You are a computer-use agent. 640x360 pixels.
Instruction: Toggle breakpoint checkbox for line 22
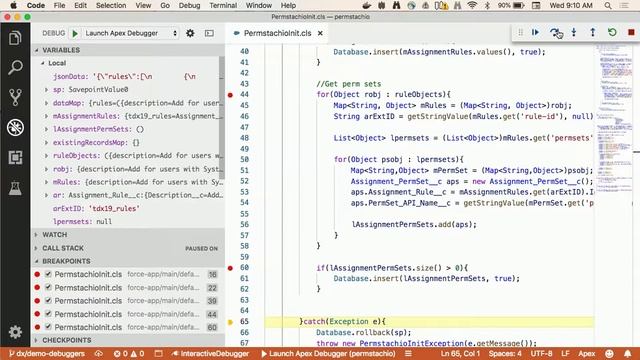(x=48, y=287)
